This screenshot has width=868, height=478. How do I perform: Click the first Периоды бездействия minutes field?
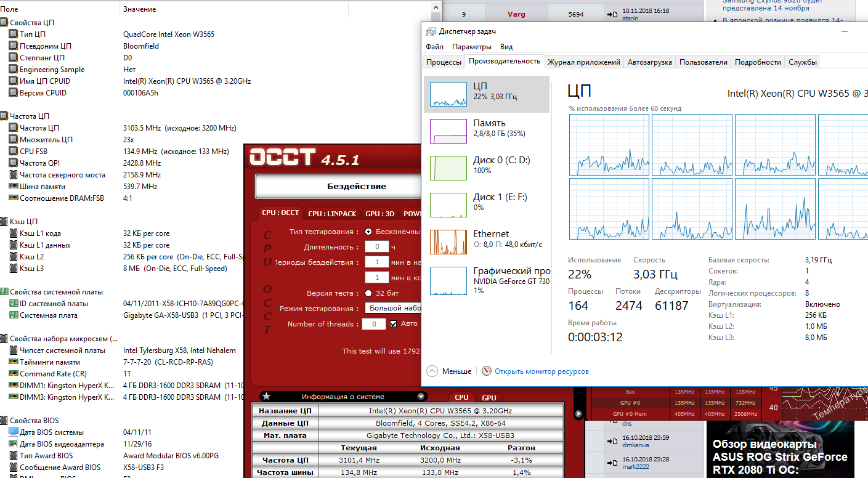point(376,262)
